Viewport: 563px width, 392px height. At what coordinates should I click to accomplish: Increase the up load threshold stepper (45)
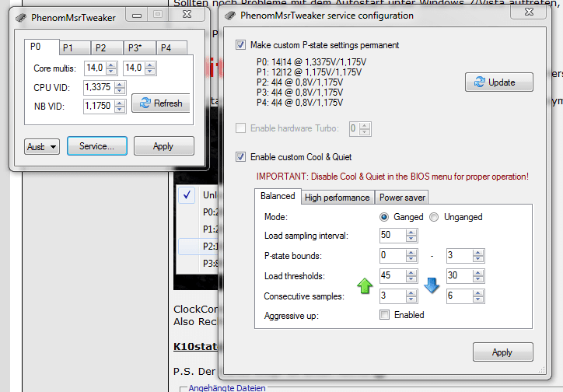click(x=411, y=272)
